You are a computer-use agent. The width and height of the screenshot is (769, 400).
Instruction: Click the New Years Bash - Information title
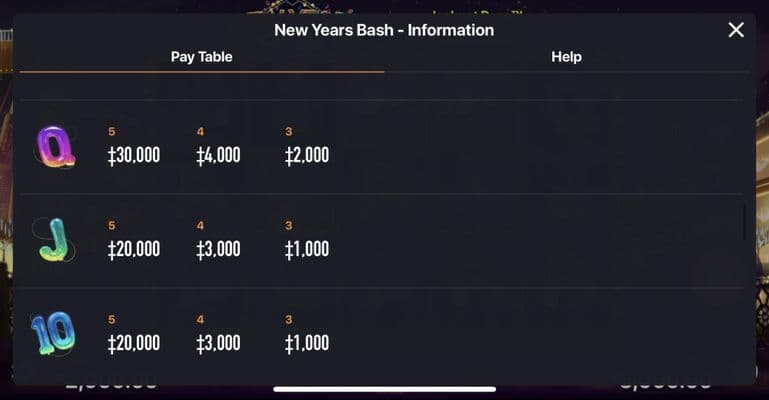click(384, 30)
